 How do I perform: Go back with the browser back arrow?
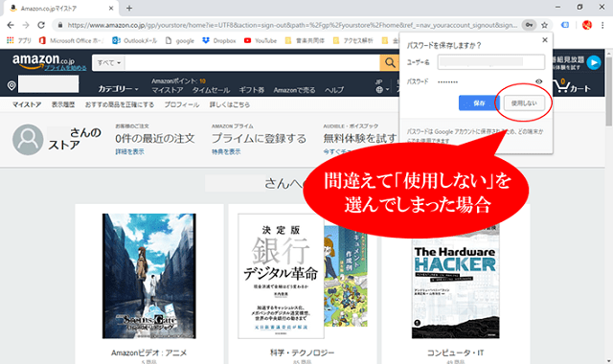(11, 25)
